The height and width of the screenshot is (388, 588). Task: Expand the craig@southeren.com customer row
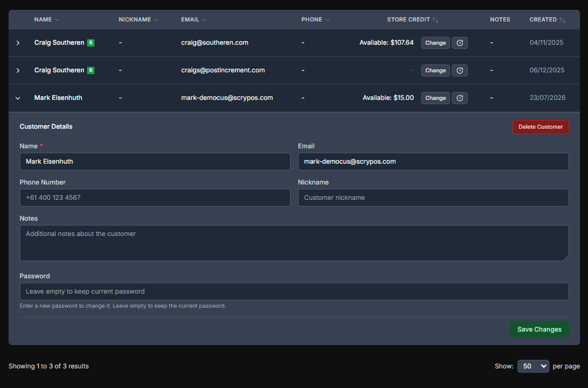tap(18, 43)
